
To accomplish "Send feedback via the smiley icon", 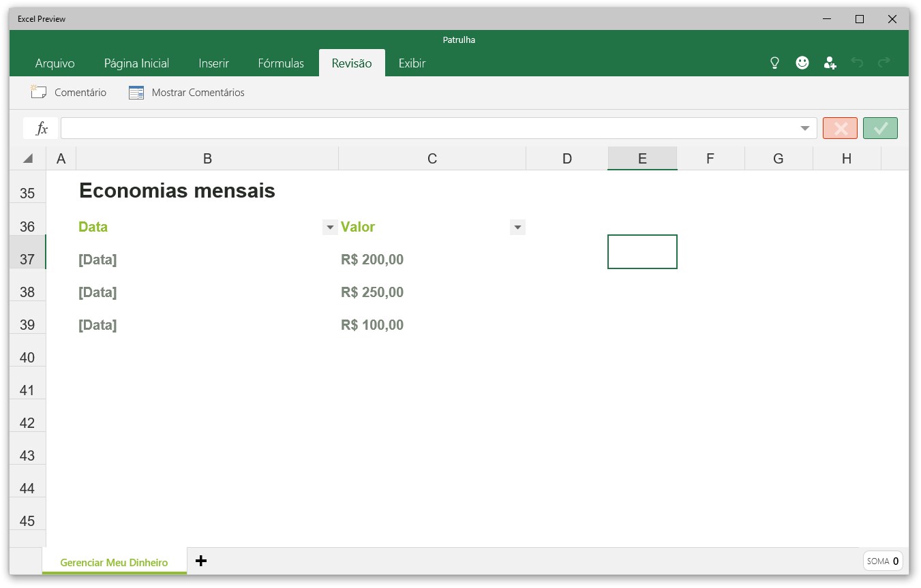I will [x=802, y=62].
